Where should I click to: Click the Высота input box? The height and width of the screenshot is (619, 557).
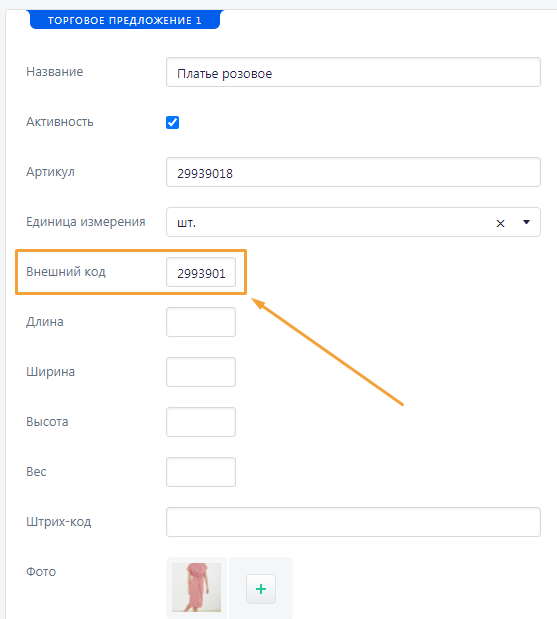[201, 422]
